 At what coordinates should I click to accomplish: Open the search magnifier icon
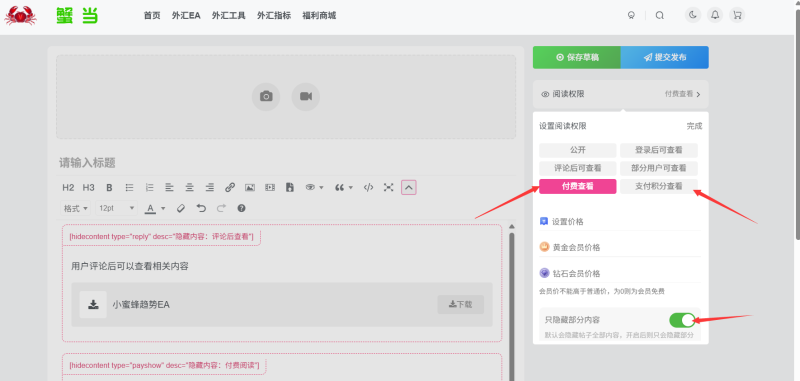(660, 15)
